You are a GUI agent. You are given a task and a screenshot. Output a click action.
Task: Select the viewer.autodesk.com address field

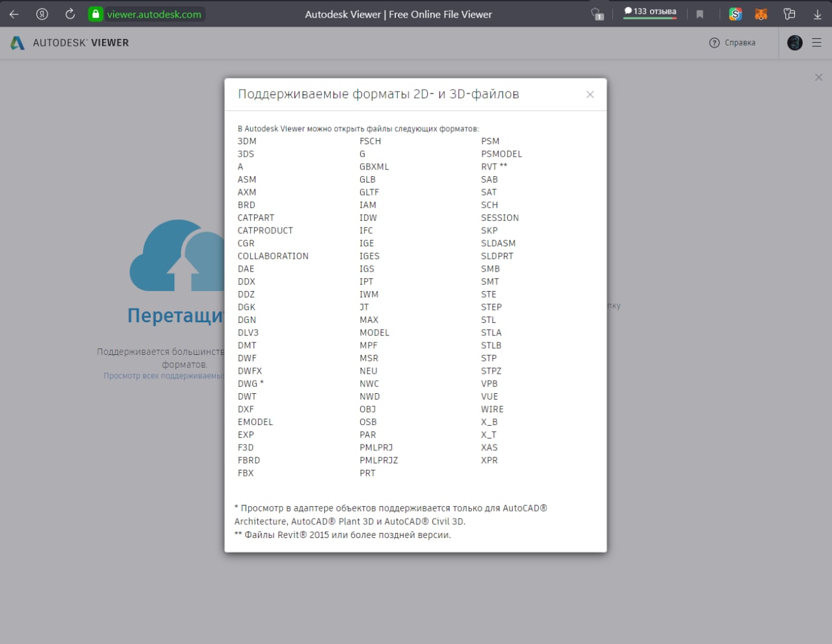click(154, 14)
